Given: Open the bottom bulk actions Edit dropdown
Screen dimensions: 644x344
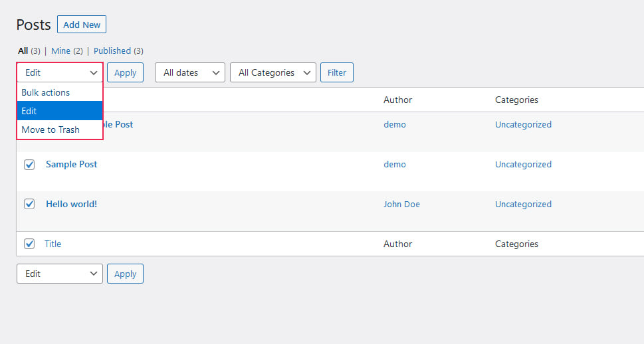Looking at the screenshot, I should (x=60, y=274).
